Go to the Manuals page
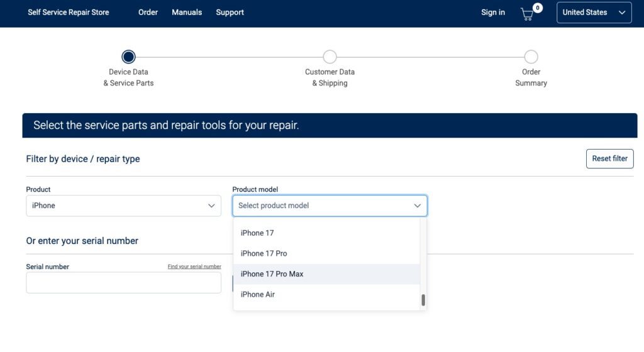Image resolution: width=644 pixels, height=352 pixels. coord(187,13)
